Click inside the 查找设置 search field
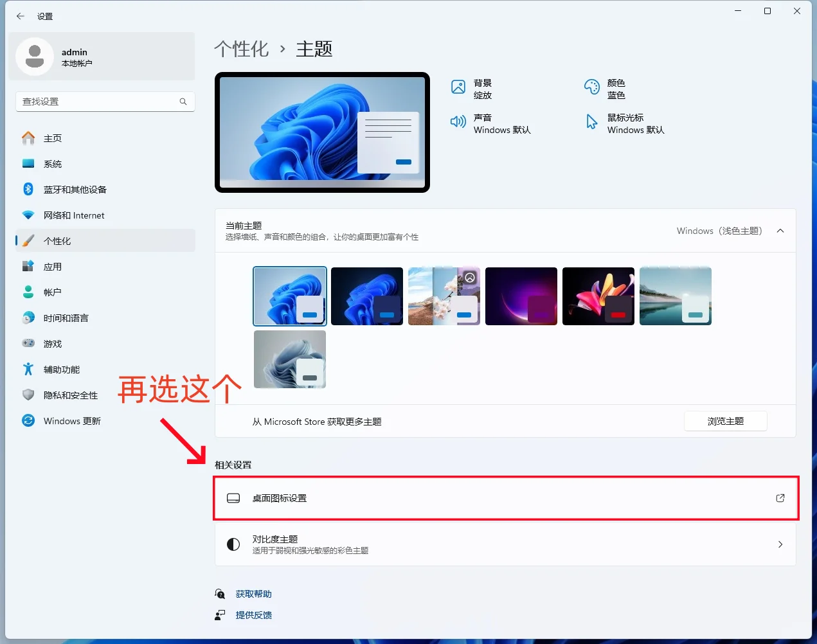The height and width of the screenshot is (644, 817). tap(96, 101)
